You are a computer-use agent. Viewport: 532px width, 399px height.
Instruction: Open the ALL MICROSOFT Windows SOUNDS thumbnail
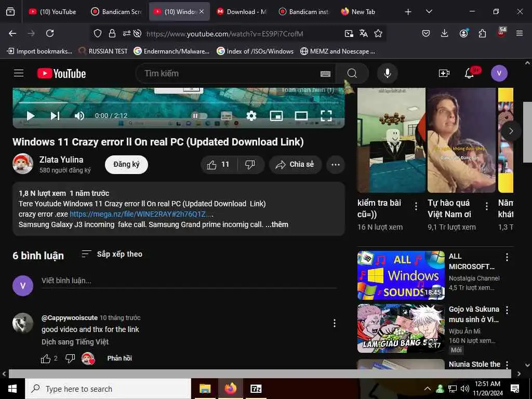tap(401, 275)
